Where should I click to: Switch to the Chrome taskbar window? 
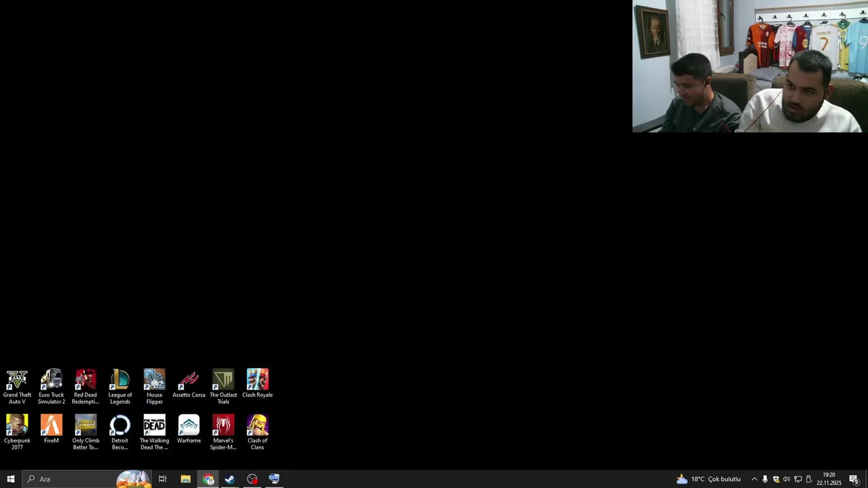208,479
